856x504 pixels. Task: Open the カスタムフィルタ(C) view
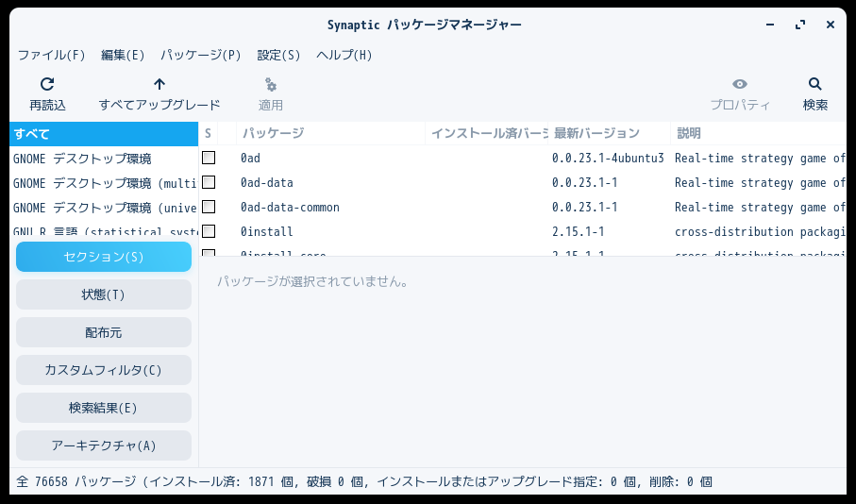tap(104, 370)
